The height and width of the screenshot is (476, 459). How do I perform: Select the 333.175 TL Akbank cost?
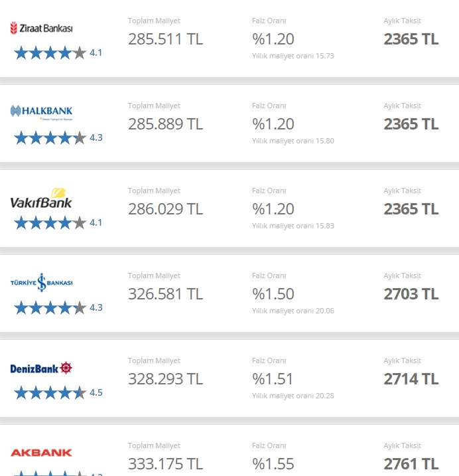point(165,464)
